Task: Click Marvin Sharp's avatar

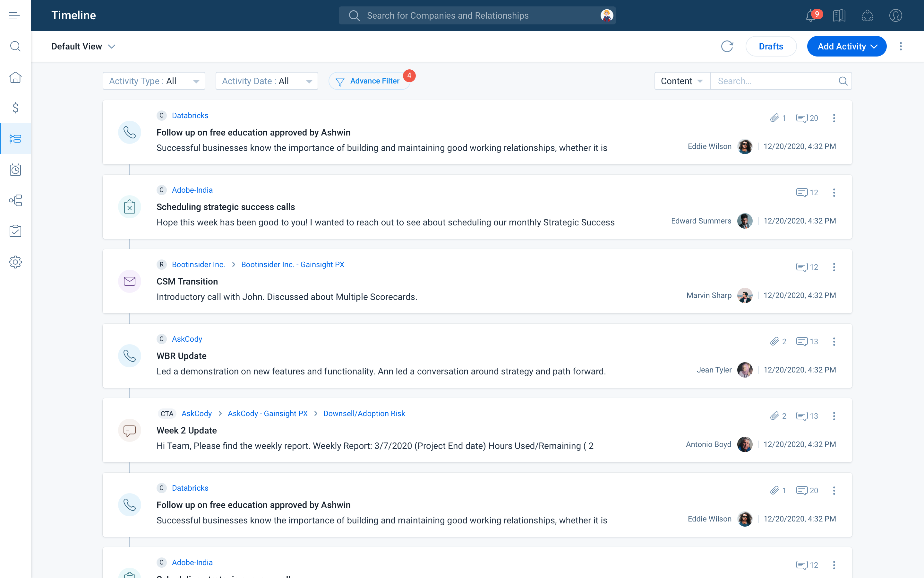Action: (745, 295)
